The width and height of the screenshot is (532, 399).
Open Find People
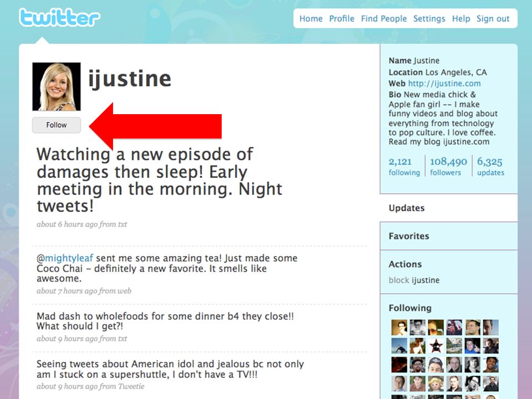pos(383,19)
